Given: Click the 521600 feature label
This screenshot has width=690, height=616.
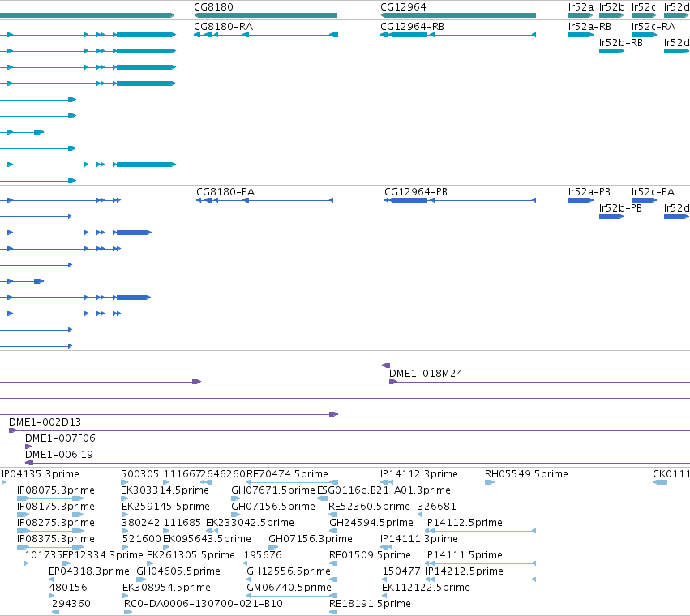Looking at the screenshot, I should point(142,539).
